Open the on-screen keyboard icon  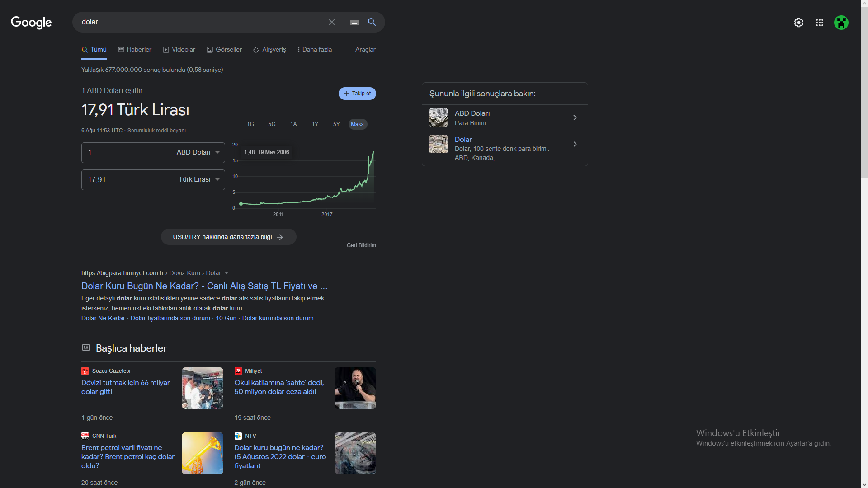(354, 22)
